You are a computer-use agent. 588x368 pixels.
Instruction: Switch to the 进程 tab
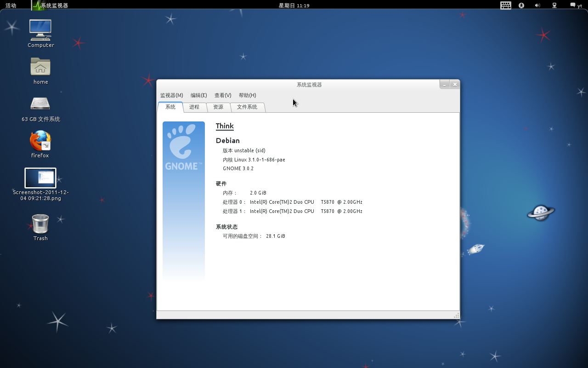point(194,107)
